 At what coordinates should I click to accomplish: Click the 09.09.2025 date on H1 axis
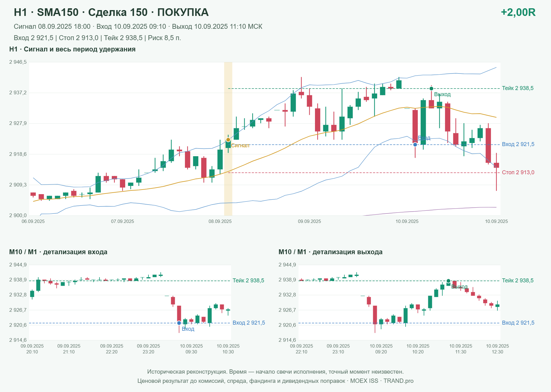(x=309, y=221)
